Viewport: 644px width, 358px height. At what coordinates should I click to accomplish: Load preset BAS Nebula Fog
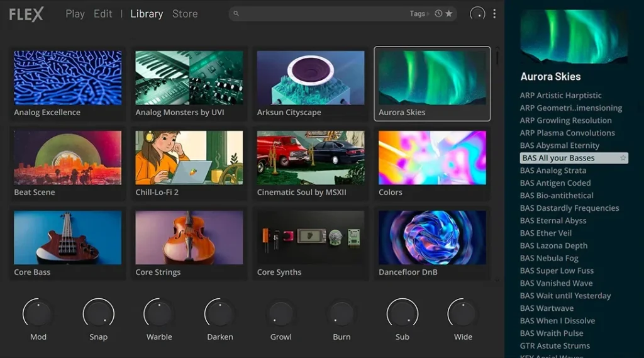[549, 258]
